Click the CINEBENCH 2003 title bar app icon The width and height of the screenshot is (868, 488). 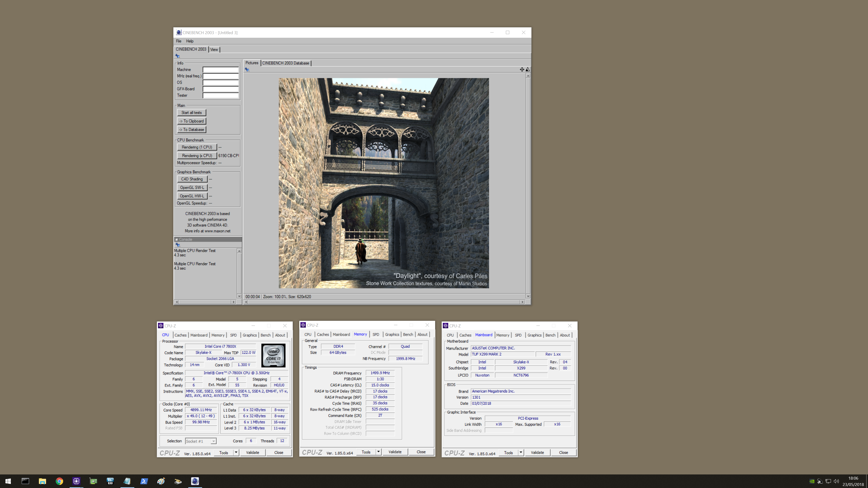coord(179,32)
